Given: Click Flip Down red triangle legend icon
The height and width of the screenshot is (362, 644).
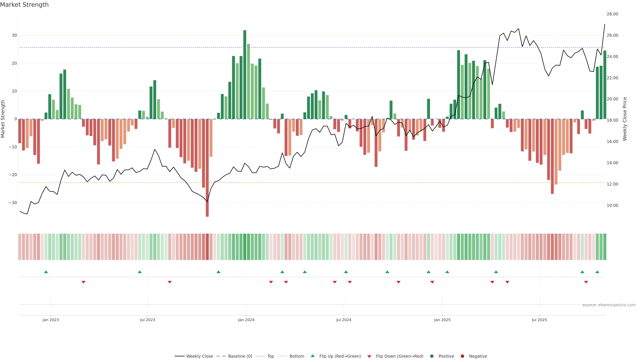Looking at the screenshot, I should [369, 356].
